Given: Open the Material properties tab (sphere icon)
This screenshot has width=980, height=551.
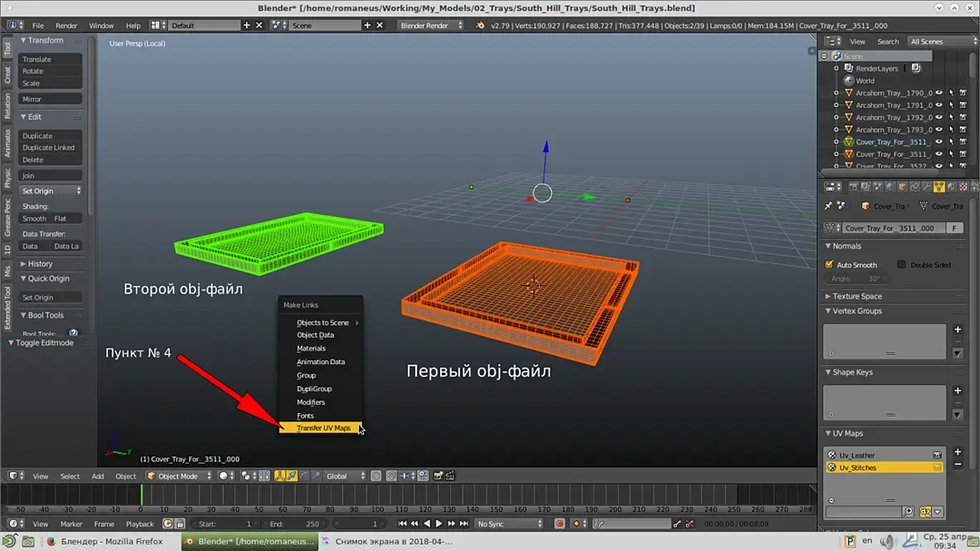Looking at the screenshot, I should (x=951, y=186).
